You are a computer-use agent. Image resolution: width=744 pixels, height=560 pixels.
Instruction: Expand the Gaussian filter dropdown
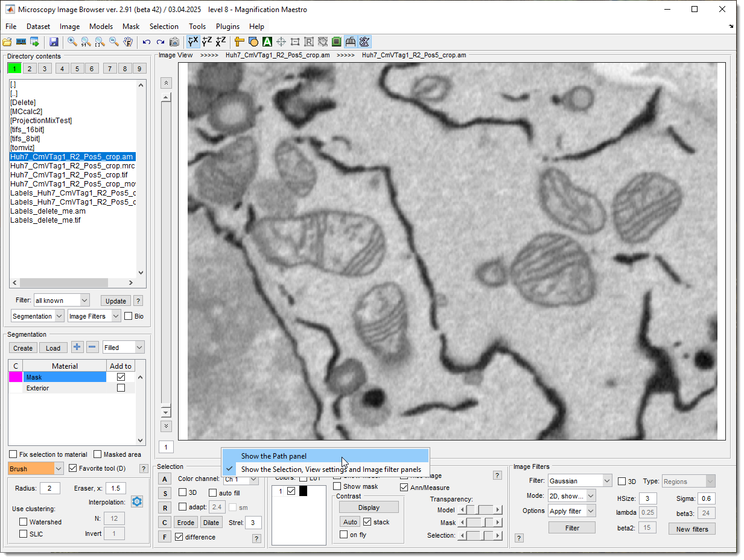[x=606, y=481]
